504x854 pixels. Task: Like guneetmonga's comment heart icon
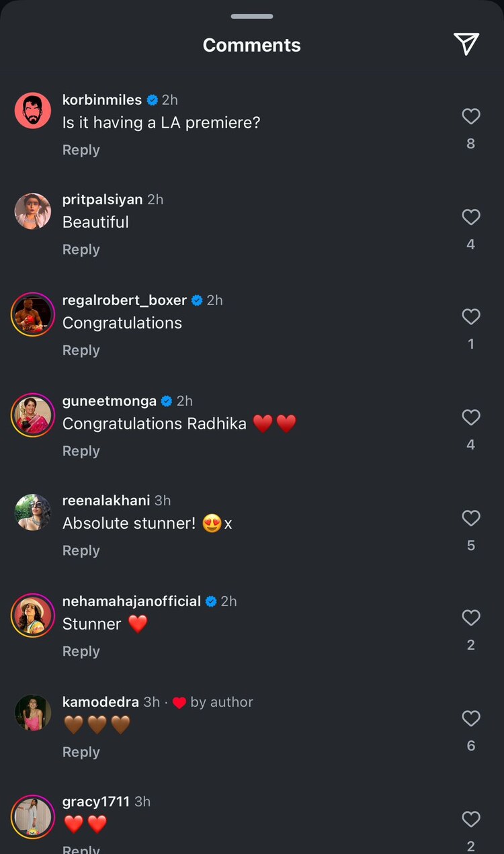471,417
